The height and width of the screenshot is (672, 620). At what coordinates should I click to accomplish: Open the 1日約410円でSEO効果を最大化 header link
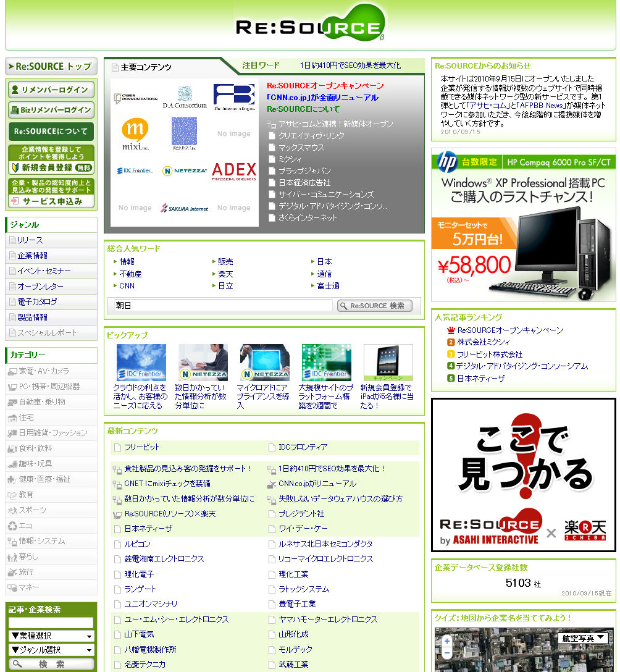pyautogui.click(x=350, y=65)
